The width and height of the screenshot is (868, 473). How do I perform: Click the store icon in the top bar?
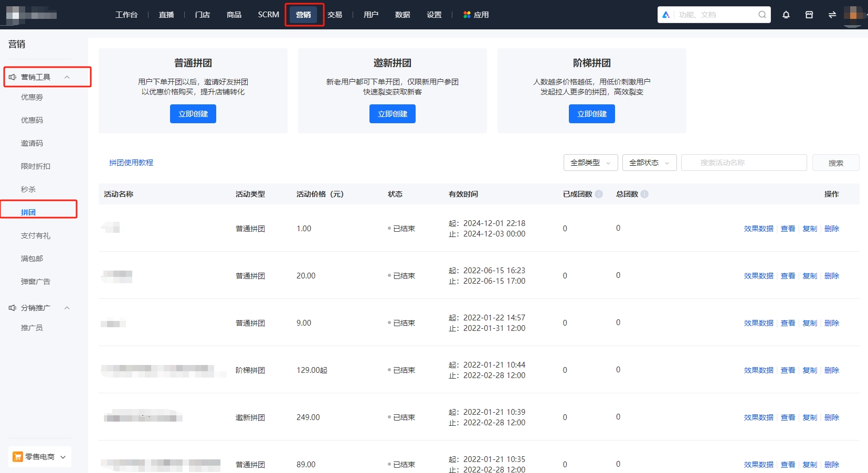tap(808, 15)
